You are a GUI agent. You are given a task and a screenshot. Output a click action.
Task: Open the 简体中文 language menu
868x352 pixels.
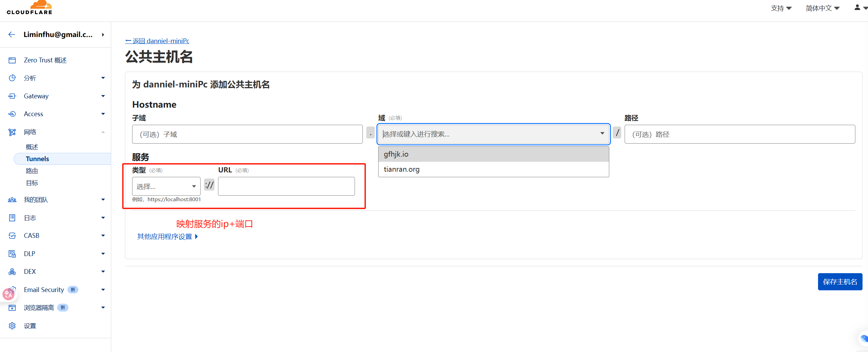pos(822,8)
